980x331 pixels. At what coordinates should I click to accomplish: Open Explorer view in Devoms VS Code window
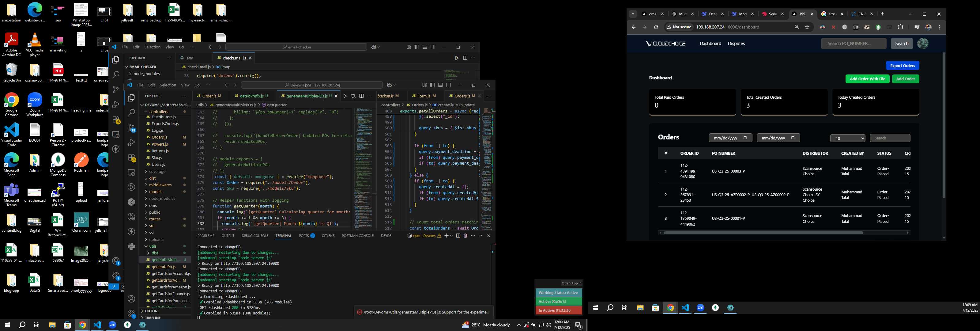click(131, 98)
